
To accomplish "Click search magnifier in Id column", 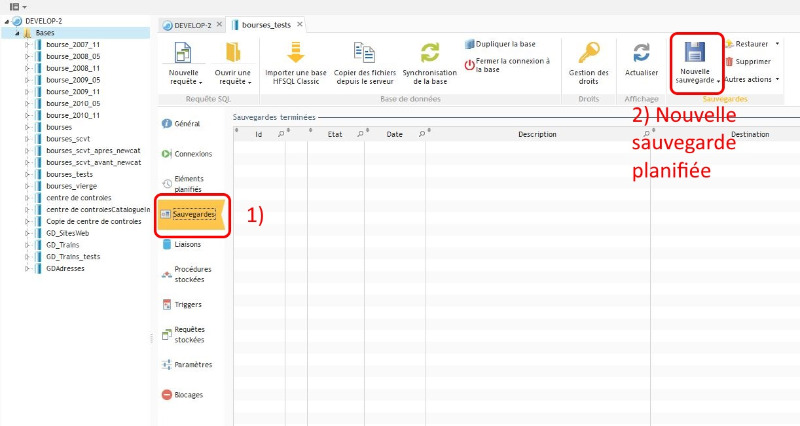I will pos(281,134).
